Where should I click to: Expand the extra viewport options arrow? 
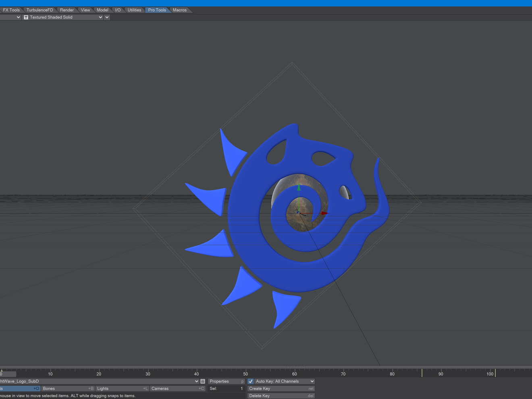(107, 17)
